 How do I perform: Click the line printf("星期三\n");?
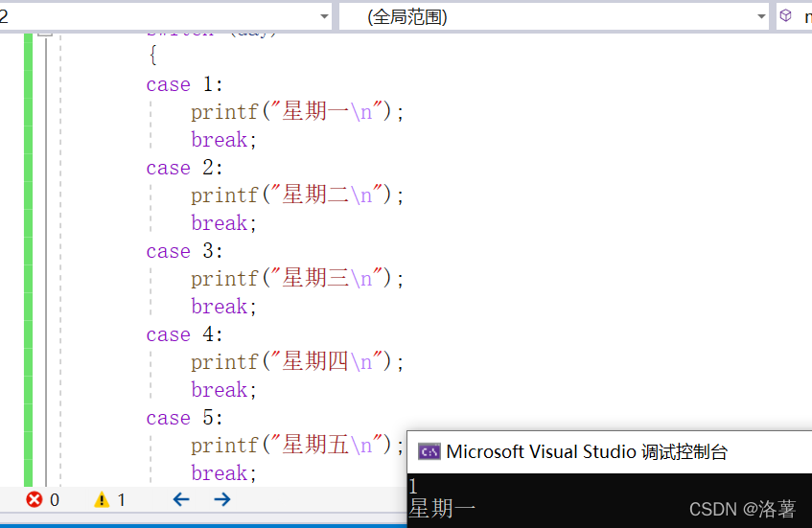point(297,279)
